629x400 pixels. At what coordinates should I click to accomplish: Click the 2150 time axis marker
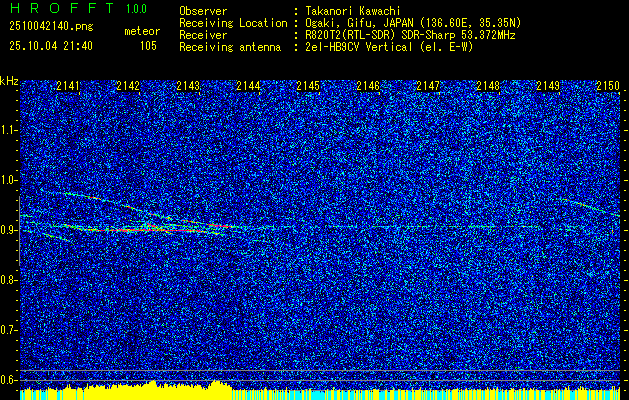(608, 85)
